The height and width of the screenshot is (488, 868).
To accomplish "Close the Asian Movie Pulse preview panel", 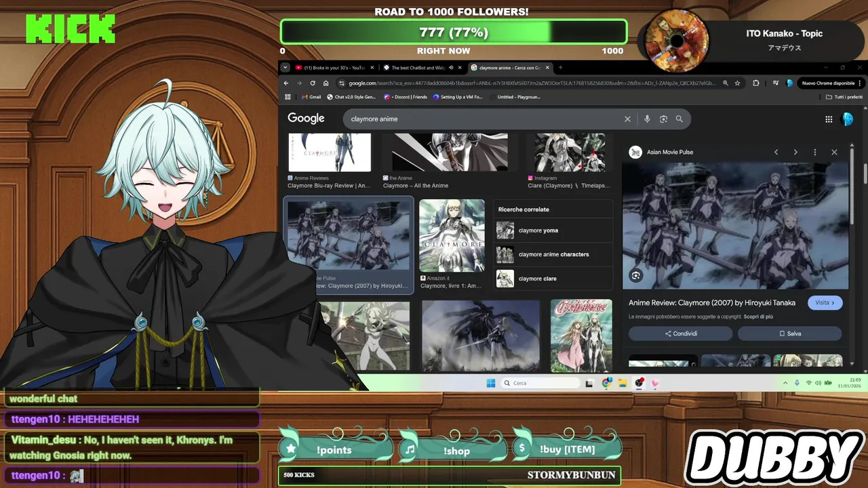I will pos(834,152).
